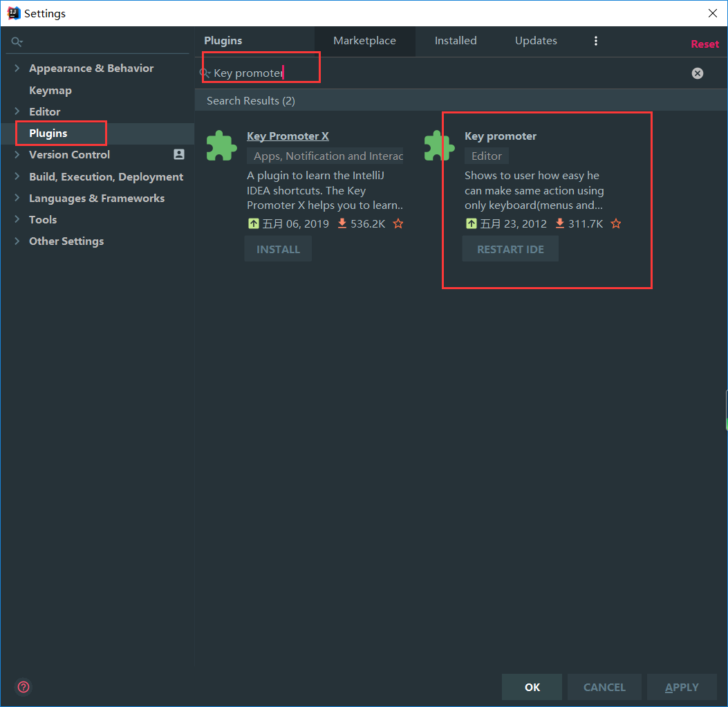Expand Build, Execution, Deployment section
Image resolution: width=728 pixels, height=707 pixels.
click(17, 176)
